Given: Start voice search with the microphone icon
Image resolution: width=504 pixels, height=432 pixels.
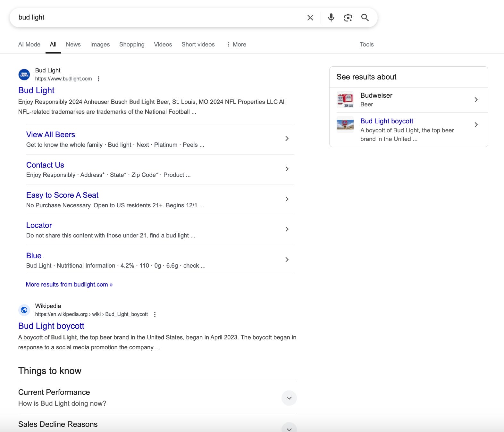Looking at the screenshot, I should 331,17.
